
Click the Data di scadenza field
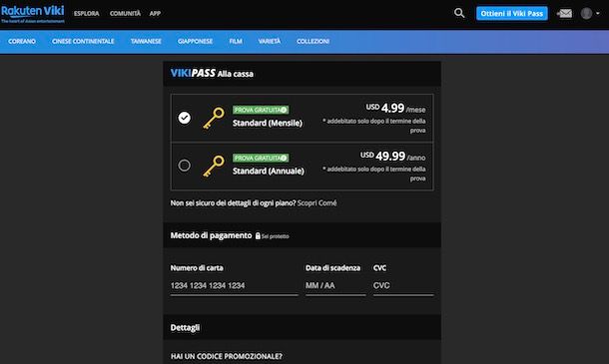pos(335,286)
